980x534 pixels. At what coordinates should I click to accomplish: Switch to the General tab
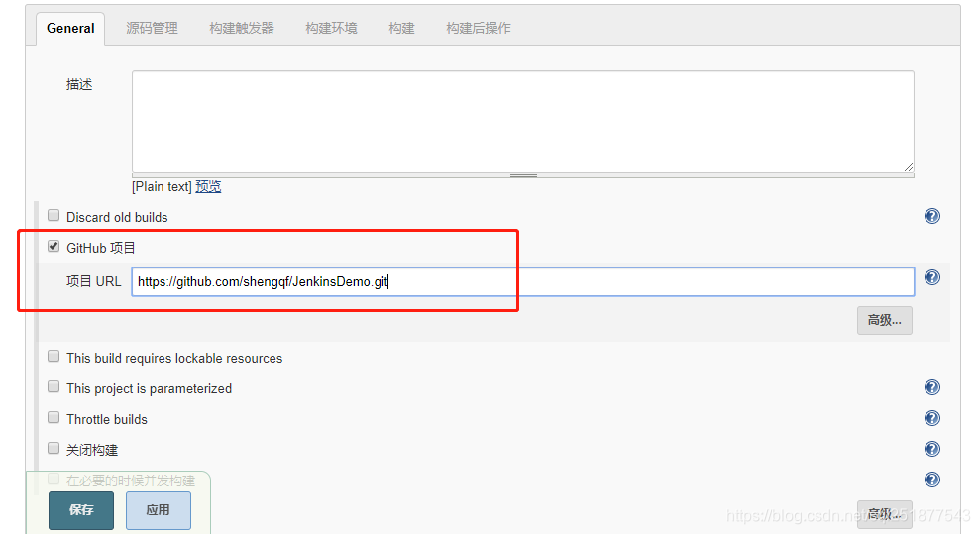click(x=70, y=28)
